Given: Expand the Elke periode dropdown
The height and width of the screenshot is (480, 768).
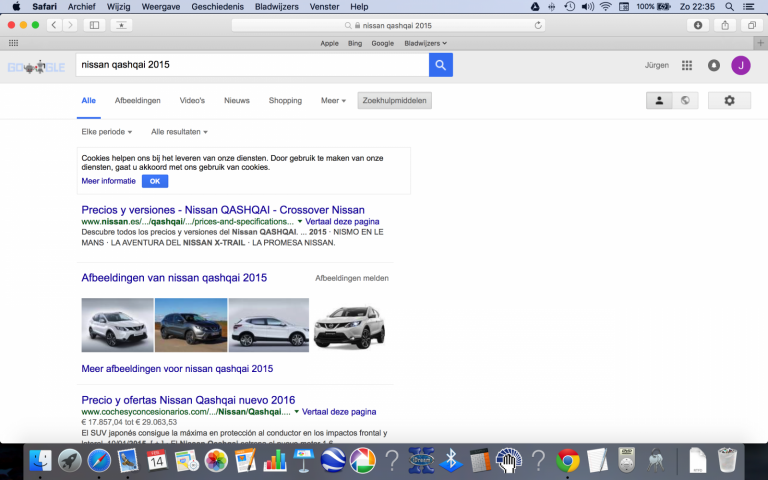Looking at the screenshot, I should pyautogui.click(x=106, y=132).
